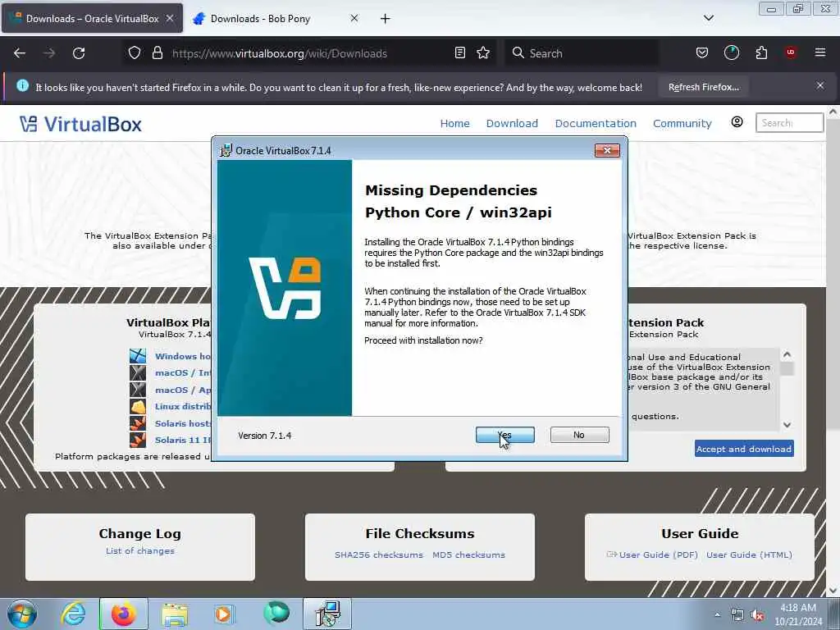
Task: Confirm installation by clicking Yes
Action: (x=504, y=435)
